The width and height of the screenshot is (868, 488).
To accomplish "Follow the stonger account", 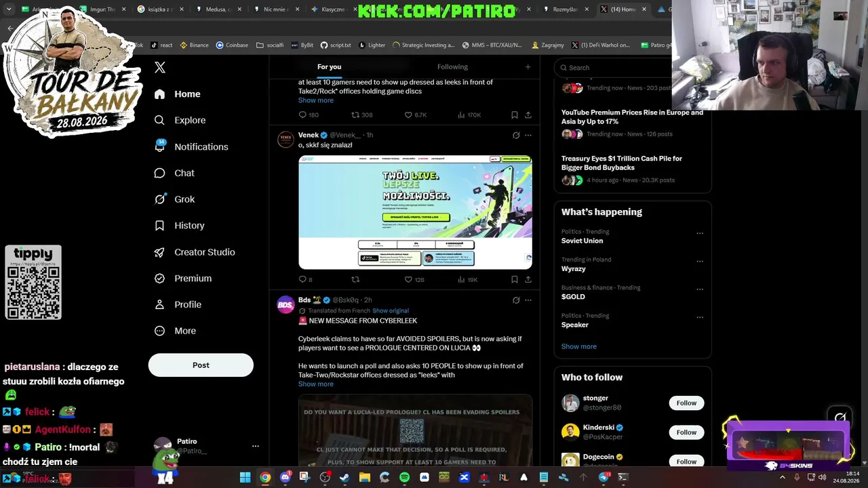I will (x=686, y=403).
